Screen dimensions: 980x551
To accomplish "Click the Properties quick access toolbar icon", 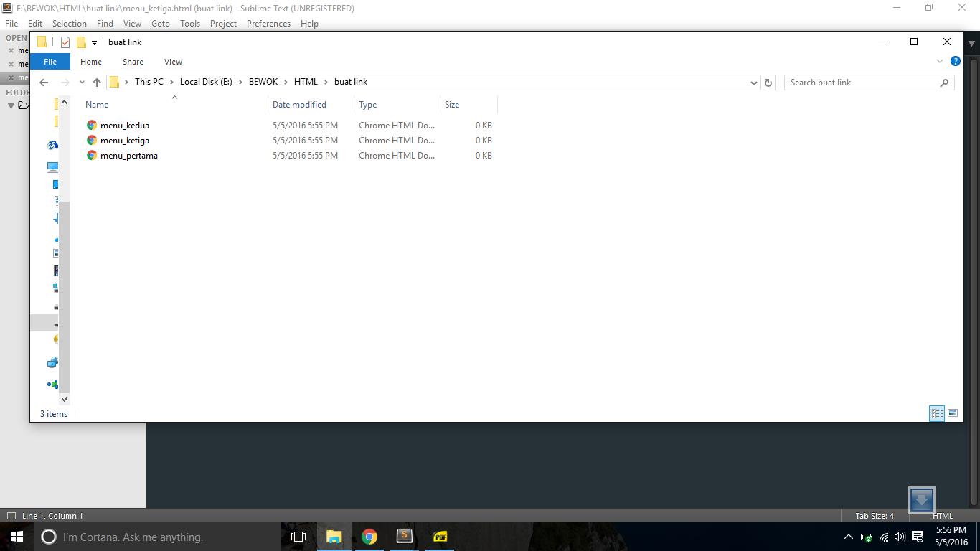I will (65, 42).
